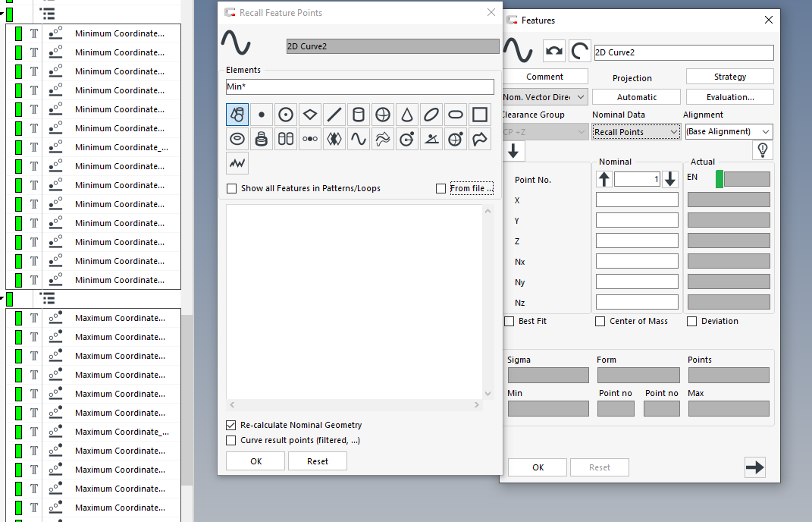Click the light bulb icon under Alignment

click(762, 151)
